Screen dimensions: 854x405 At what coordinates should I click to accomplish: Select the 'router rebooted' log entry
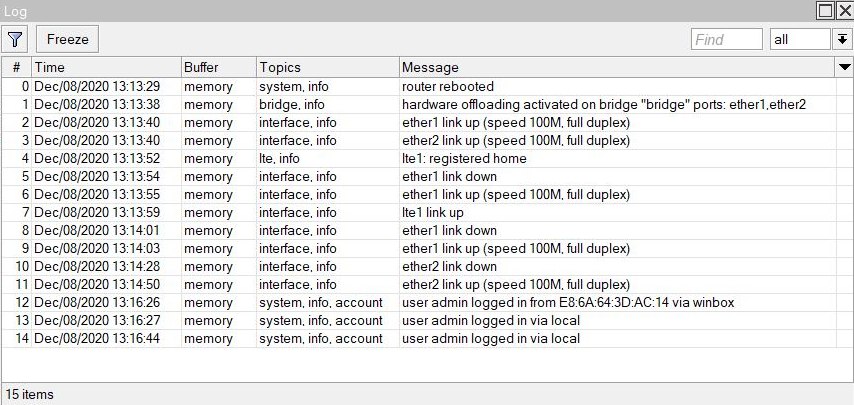(x=419, y=87)
